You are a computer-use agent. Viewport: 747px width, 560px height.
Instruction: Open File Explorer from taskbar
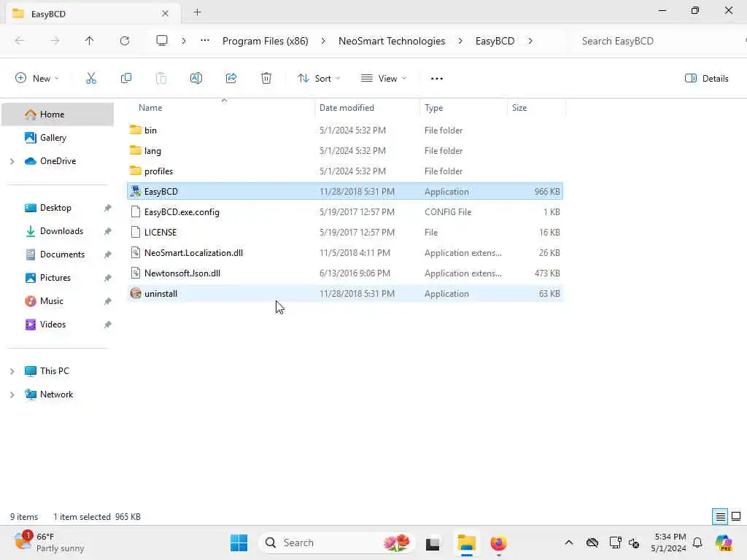tap(466, 542)
